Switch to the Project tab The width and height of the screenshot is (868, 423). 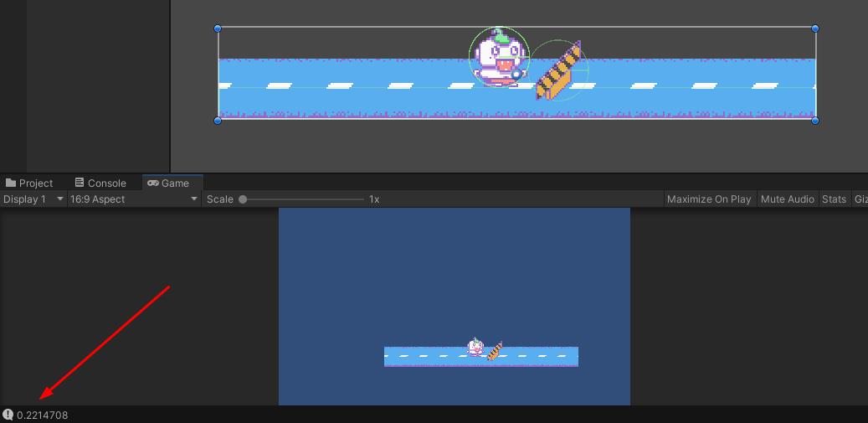29,183
